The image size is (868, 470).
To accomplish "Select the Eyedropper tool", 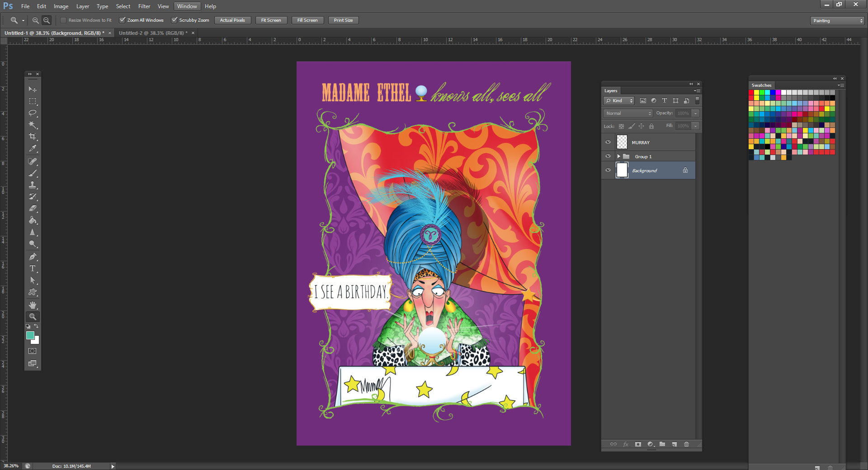I will 33,148.
